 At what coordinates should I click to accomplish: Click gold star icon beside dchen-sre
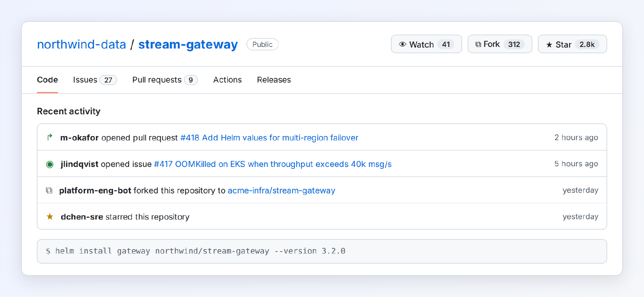coord(50,217)
